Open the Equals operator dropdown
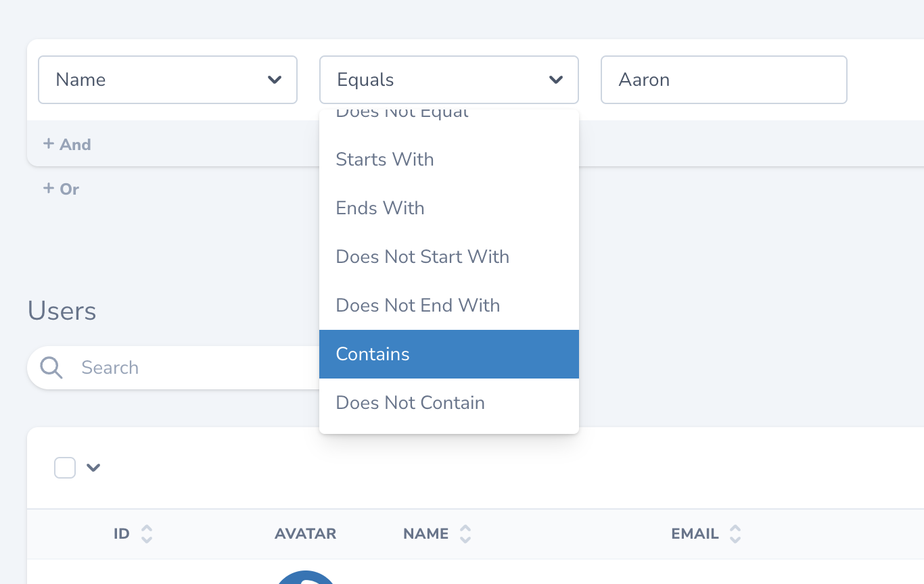The width and height of the screenshot is (924, 584). tap(448, 79)
